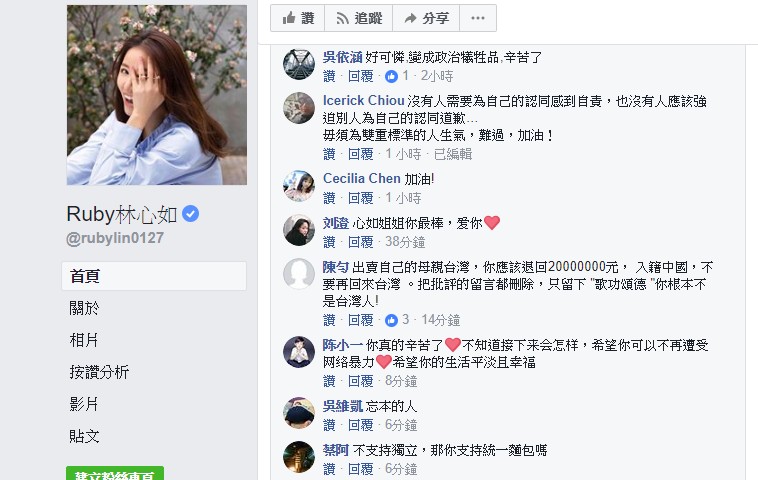This screenshot has width=758, height=480.
Task: Click the like reaction count on 陳勻's comment
Action: point(398,320)
